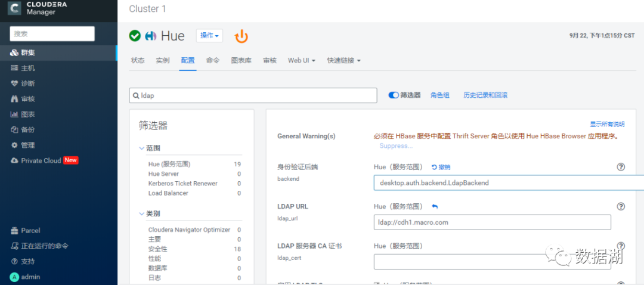Switch to the 实例 instances tab
The width and height of the screenshot is (644, 285).
pos(163,60)
